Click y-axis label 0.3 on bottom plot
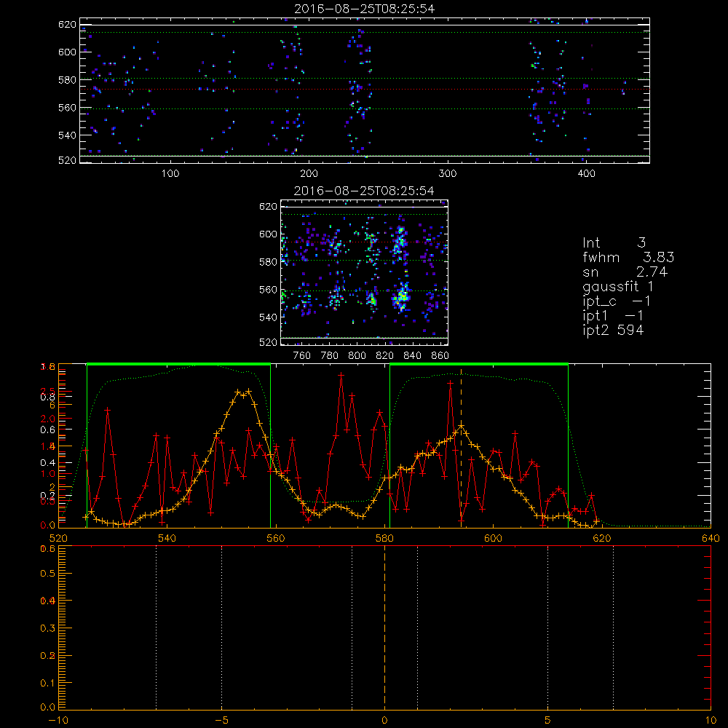 pos(48,628)
